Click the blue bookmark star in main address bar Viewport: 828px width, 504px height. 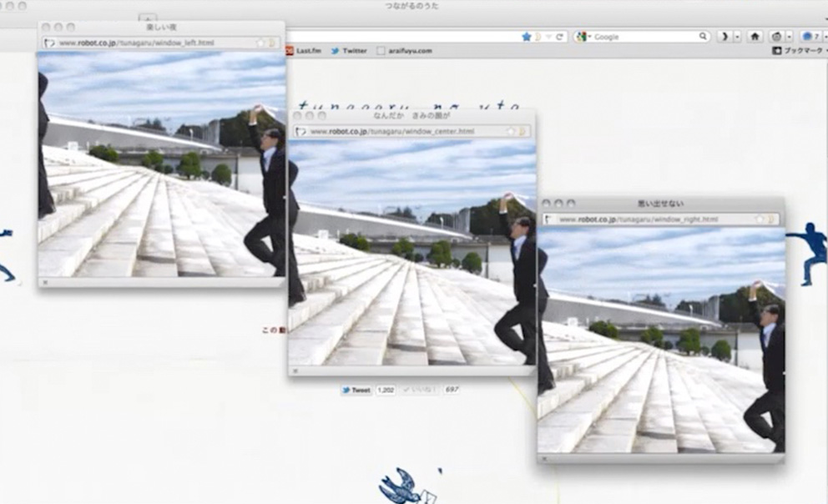click(526, 37)
